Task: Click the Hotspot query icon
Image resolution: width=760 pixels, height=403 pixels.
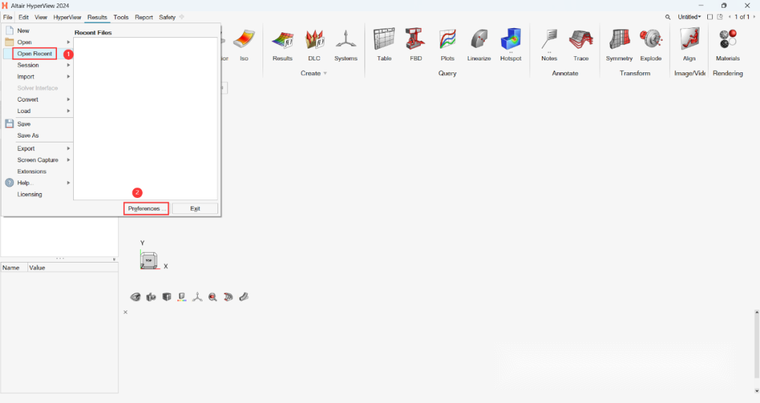Action: pos(511,43)
